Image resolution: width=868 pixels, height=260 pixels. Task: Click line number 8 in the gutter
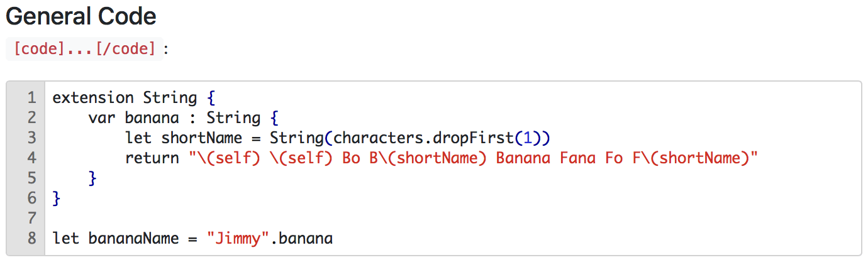point(31,239)
